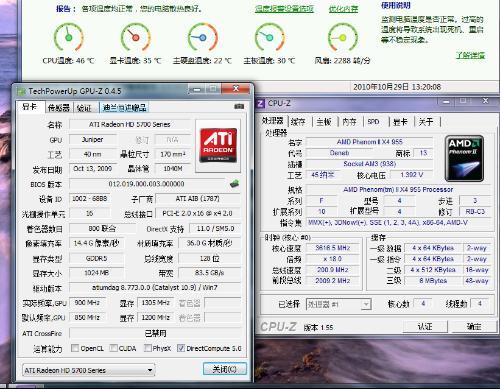Click the default GPU clock value 850 MHz
The height and width of the screenshot is (389, 500).
click(87, 317)
